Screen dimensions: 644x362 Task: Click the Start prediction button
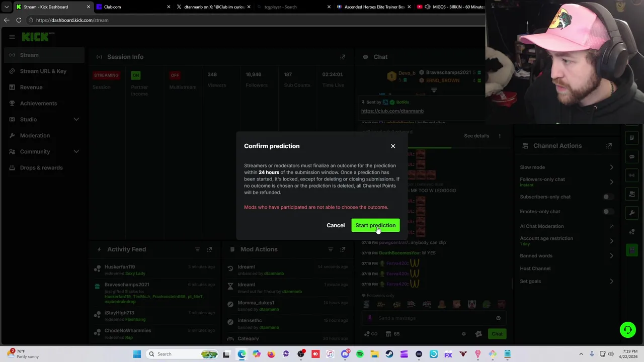pyautogui.click(x=375, y=226)
